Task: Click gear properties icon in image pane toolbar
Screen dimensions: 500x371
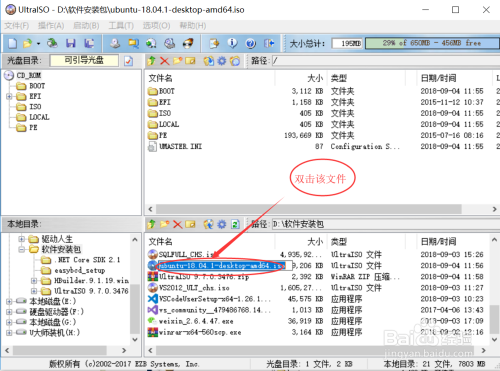Action: pyautogui.click(x=222, y=61)
